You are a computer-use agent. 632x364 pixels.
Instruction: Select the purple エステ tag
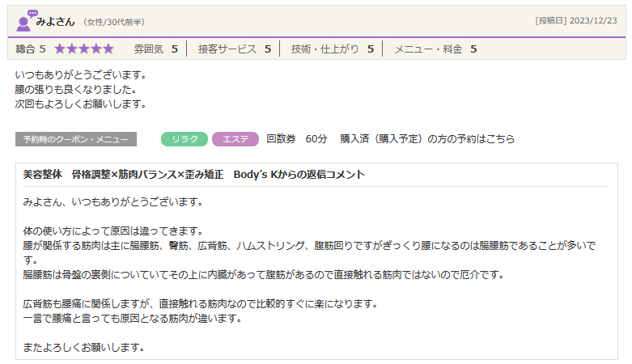tap(235, 139)
